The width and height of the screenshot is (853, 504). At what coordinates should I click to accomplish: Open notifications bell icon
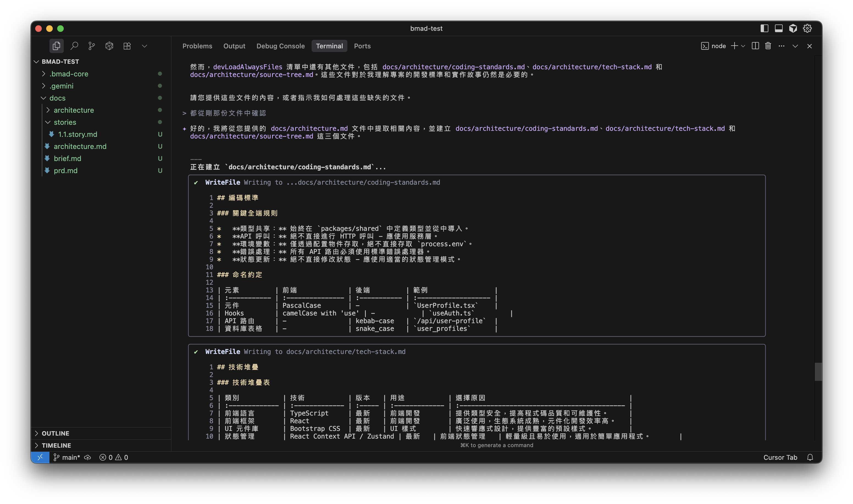click(810, 458)
